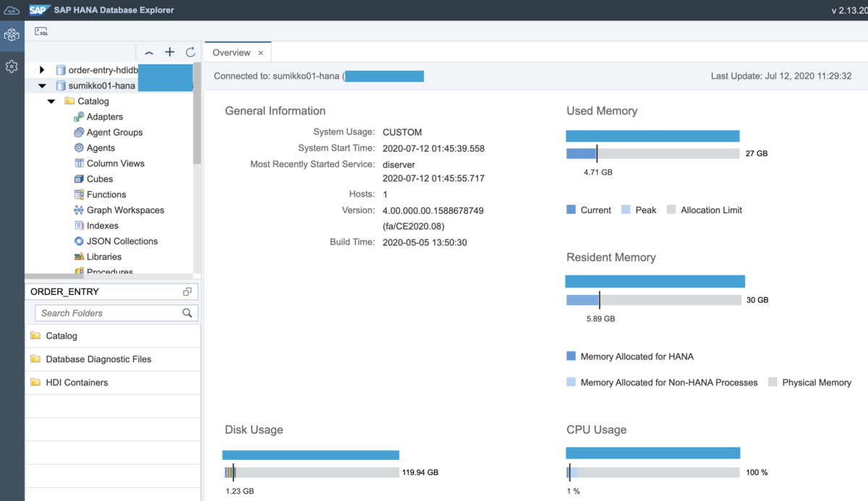Click the Cubes icon
868x501 pixels.
79,179
